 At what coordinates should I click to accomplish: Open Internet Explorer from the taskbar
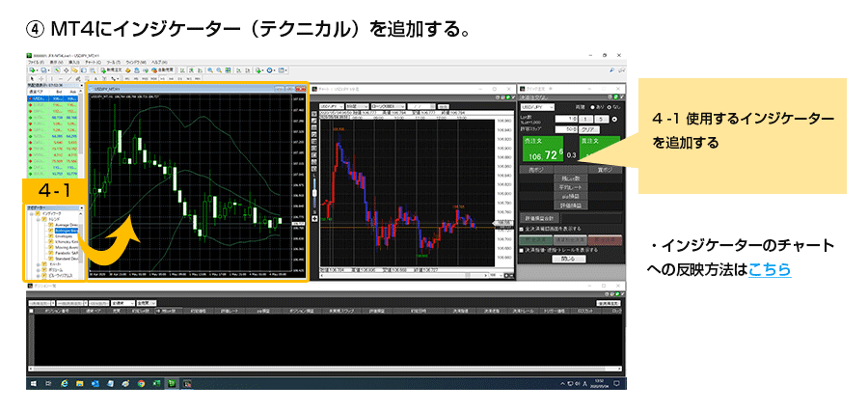[65, 384]
